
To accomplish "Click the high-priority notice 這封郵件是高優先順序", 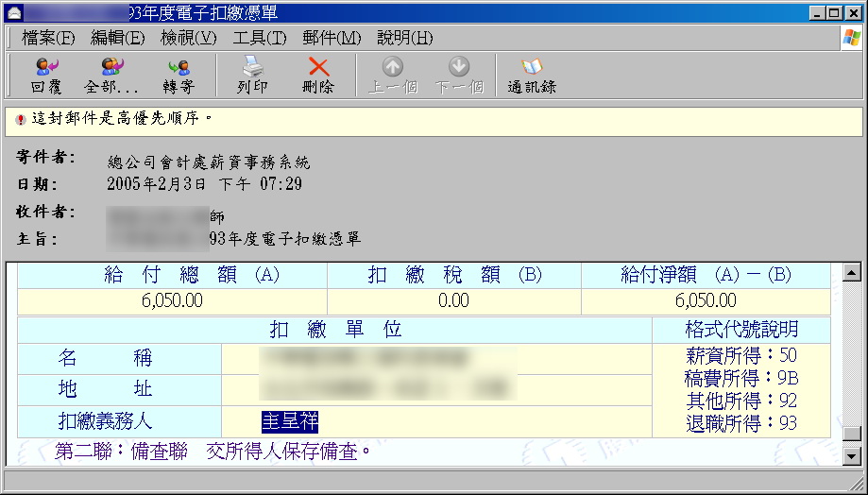I will (122, 118).
